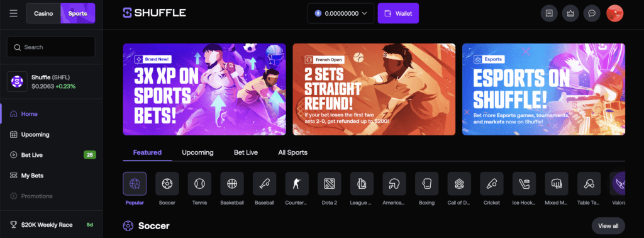
Task: Click the Esports banner tag
Action: tap(489, 60)
